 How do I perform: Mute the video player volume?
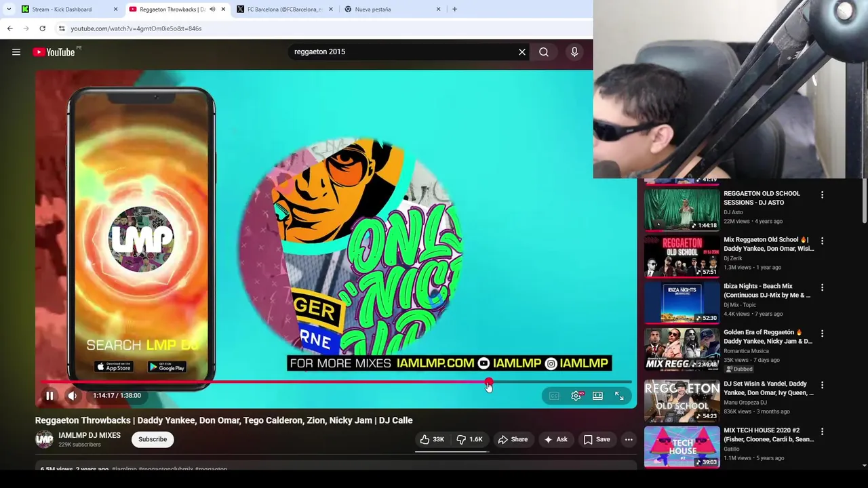coord(72,396)
